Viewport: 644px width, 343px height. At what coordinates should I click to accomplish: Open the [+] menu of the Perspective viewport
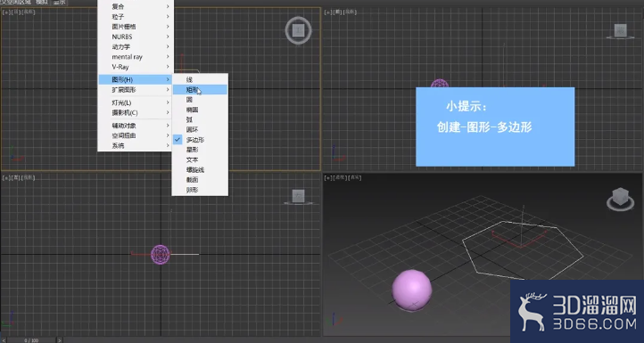(x=327, y=177)
